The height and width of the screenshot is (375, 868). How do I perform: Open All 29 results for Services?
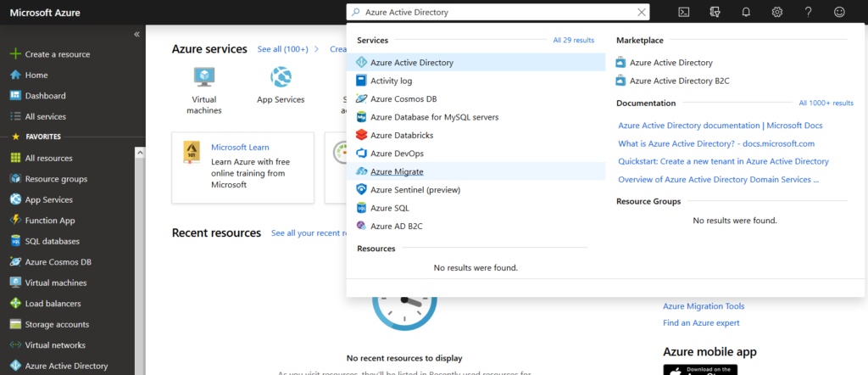click(574, 41)
